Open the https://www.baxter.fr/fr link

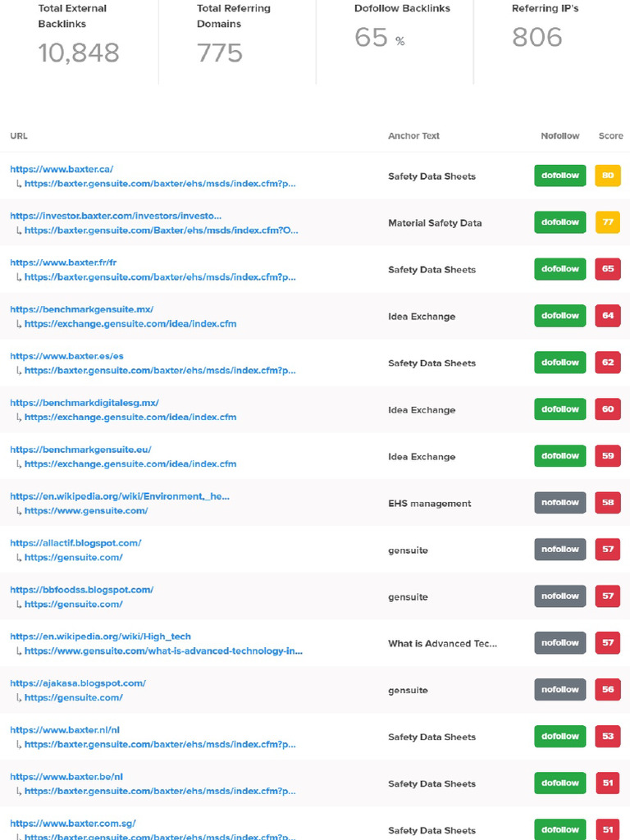coord(63,262)
